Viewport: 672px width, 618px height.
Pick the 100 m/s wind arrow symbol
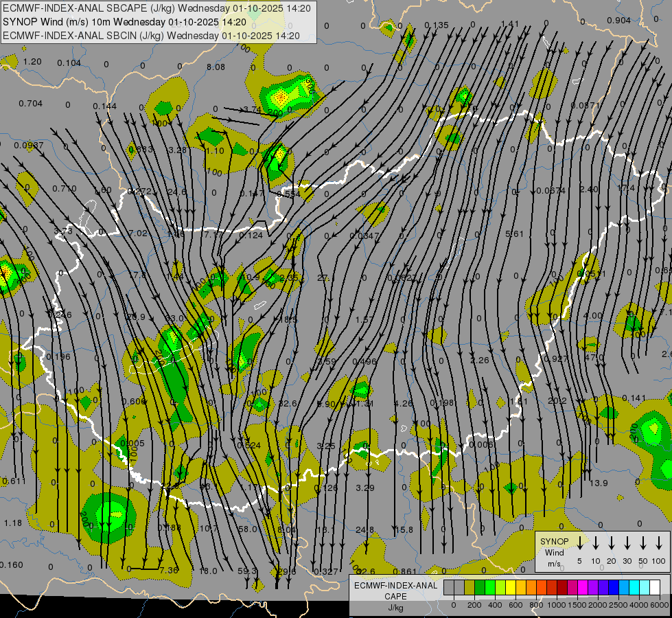[x=659, y=543]
